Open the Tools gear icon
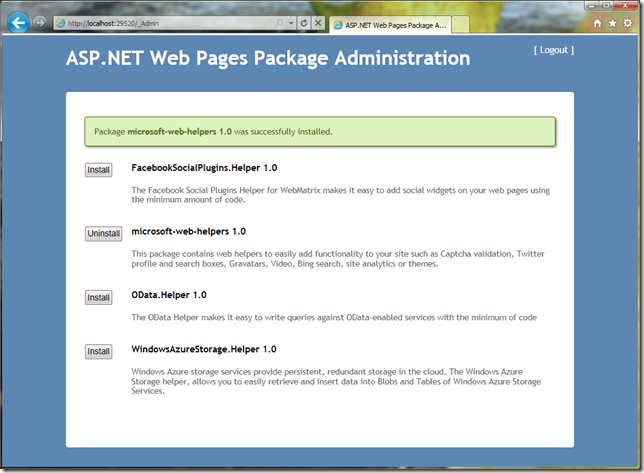Image resolution: width=644 pixels, height=473 pixels. 628,23
